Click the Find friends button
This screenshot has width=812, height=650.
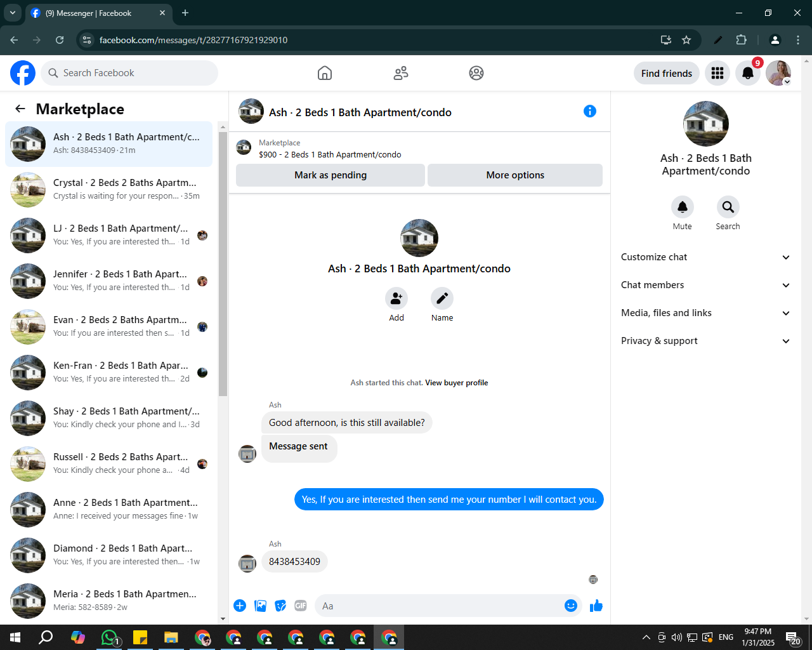click(667, 73)
